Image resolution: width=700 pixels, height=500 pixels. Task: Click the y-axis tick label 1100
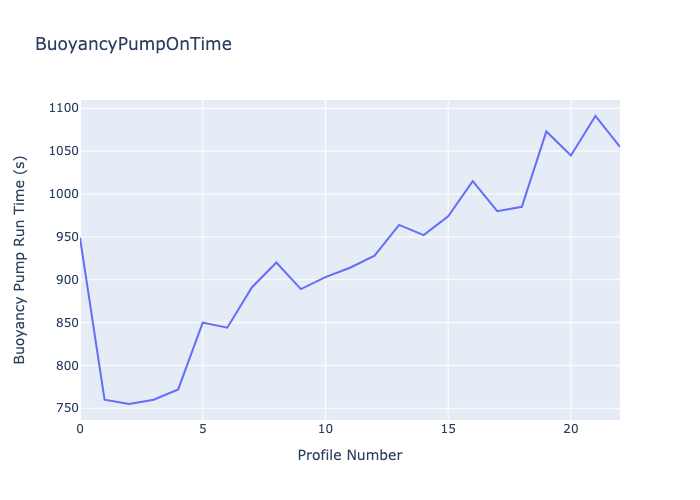(x=59, y=108)
